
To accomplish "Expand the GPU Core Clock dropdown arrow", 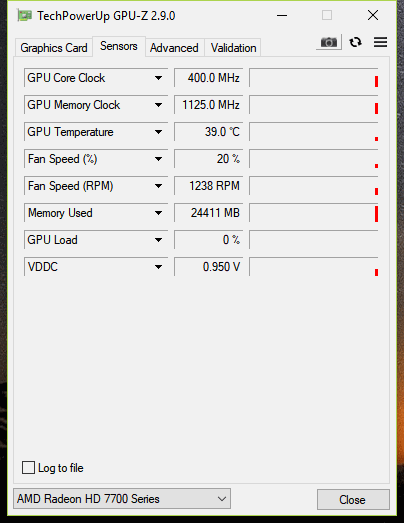I will (x=158, y=78).
